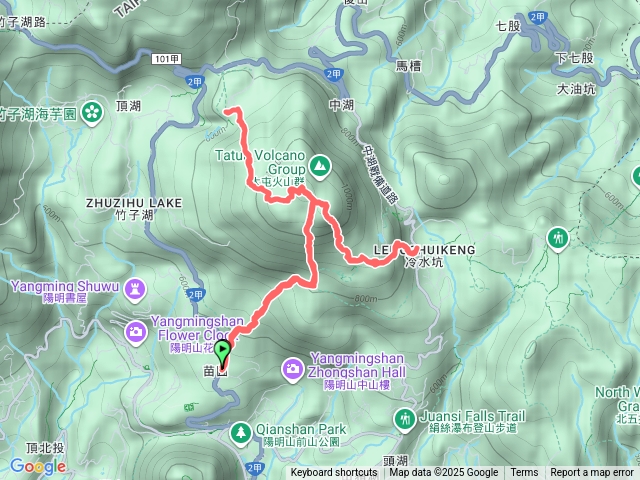Click the Yangmingshan Flower Clock camera pin
This screenshot has width=640, height=480.
[136, 333]
